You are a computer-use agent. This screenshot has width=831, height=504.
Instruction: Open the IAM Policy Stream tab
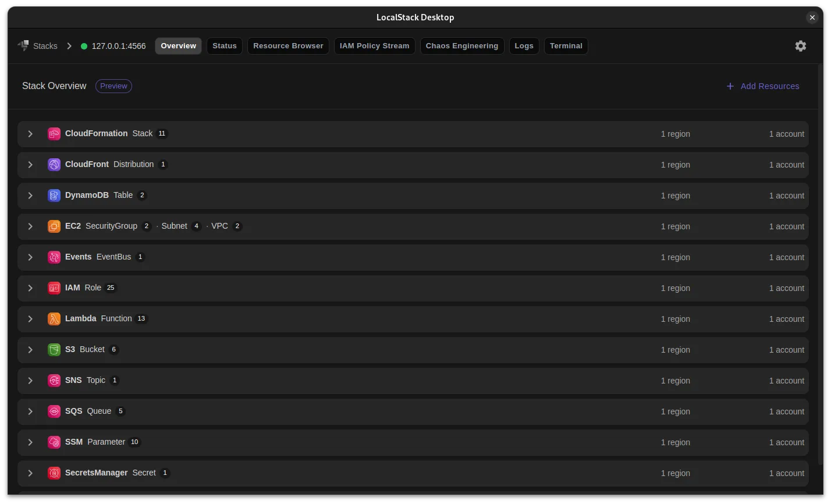[374, 45]
